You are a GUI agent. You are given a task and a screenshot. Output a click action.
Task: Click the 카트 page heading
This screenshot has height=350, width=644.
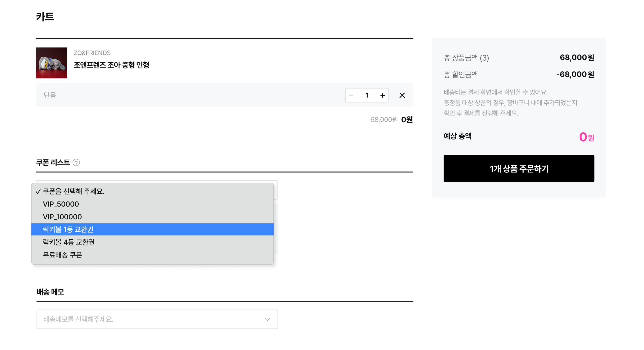click(45, 17)
